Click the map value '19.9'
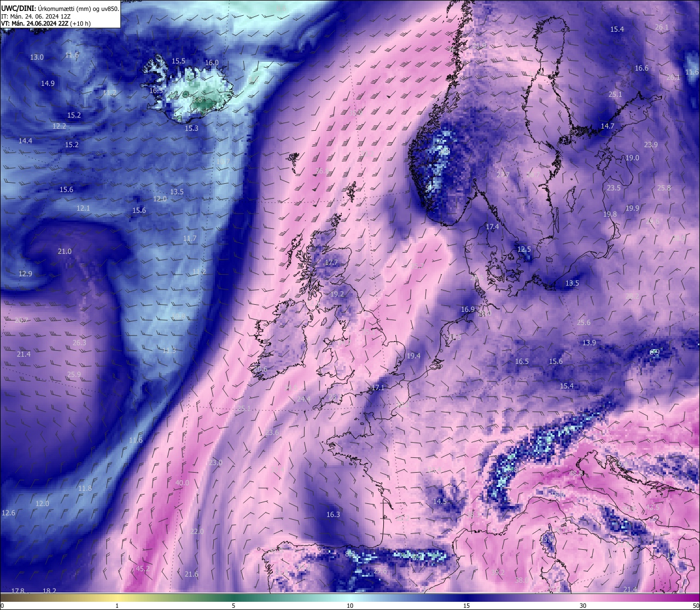700x610 pixels. pos(632,208)
